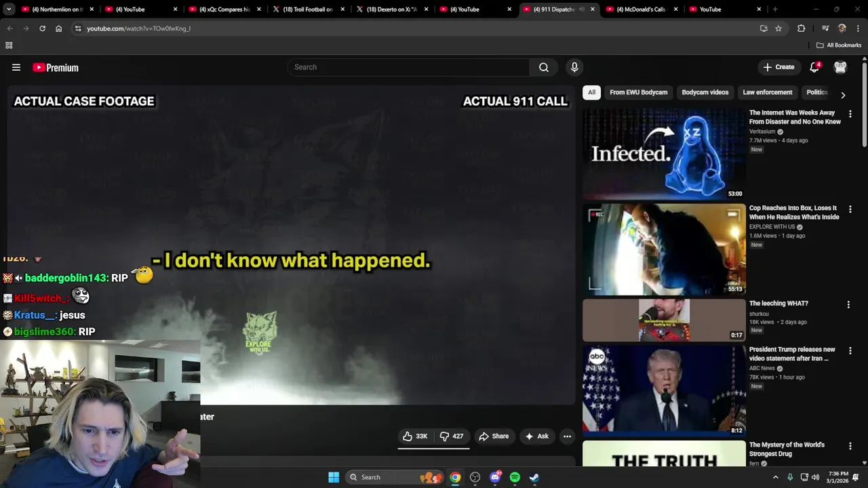Viewport: 868px width, 488px height.
Task: Click the Ask button
Action: tap(536, 436)
